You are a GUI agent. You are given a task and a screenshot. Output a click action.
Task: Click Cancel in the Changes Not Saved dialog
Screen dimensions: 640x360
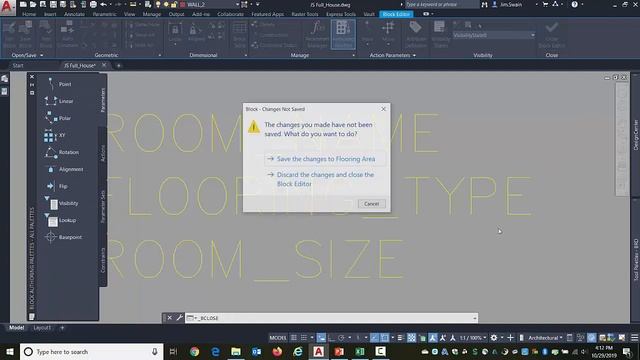coord(371,204)
